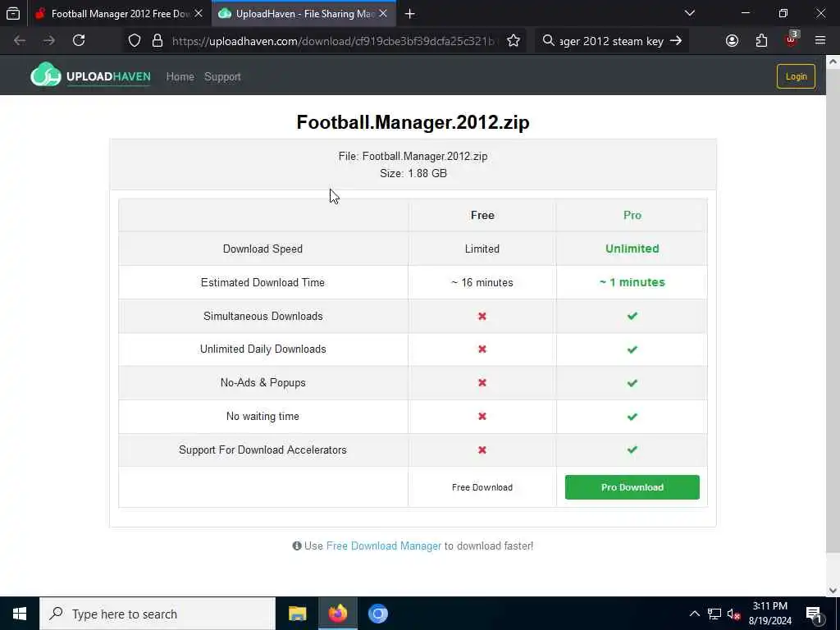Select the UploadHaven File Sharing tab
The image size is (840, 630).
[304, 13]
